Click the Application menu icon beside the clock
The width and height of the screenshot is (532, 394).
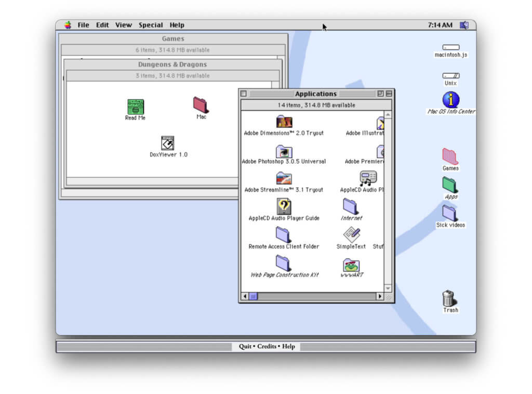click(x=464, y=25)
